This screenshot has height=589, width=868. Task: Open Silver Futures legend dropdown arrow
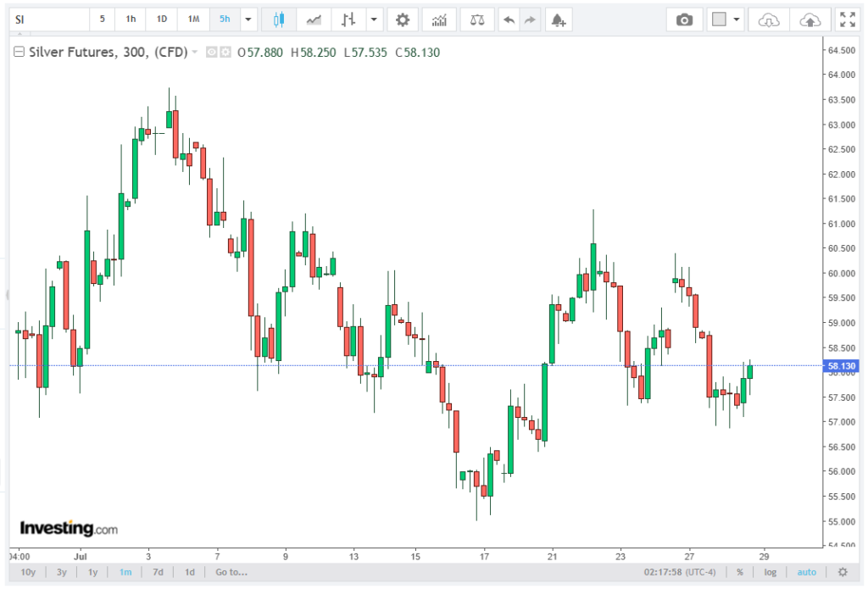(x=195, y=52)
